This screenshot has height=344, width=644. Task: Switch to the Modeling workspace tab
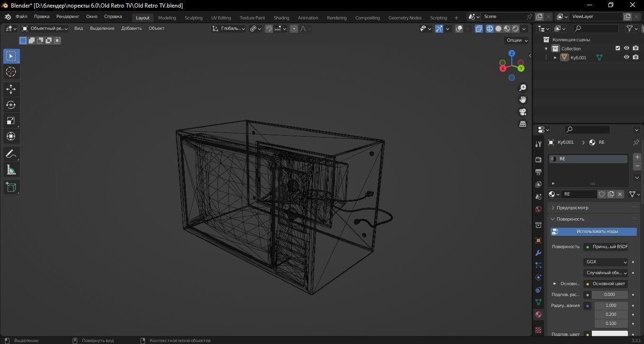[167, 18]
